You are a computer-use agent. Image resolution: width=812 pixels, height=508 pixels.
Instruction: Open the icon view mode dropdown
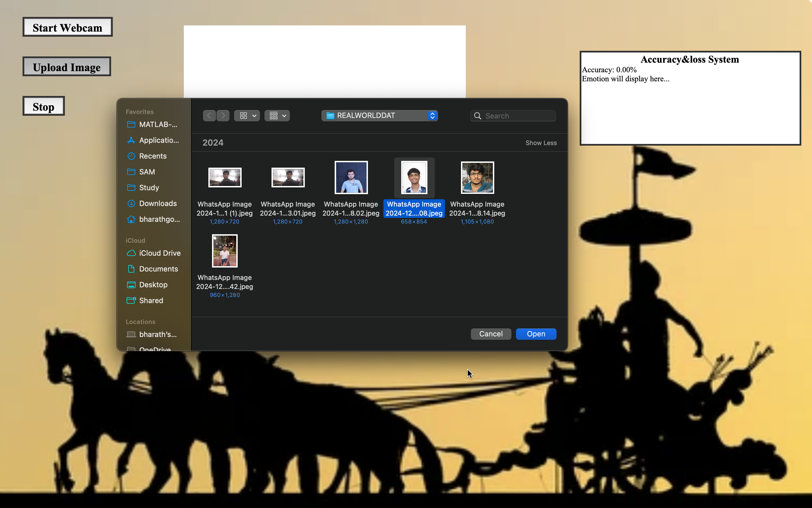point(247,116)
